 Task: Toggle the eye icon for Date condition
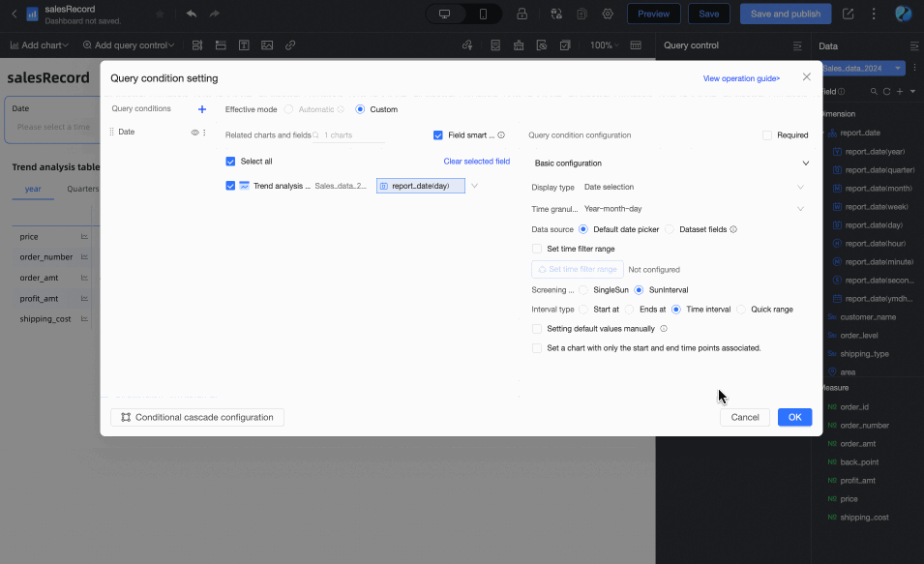[x=194, y=132]
